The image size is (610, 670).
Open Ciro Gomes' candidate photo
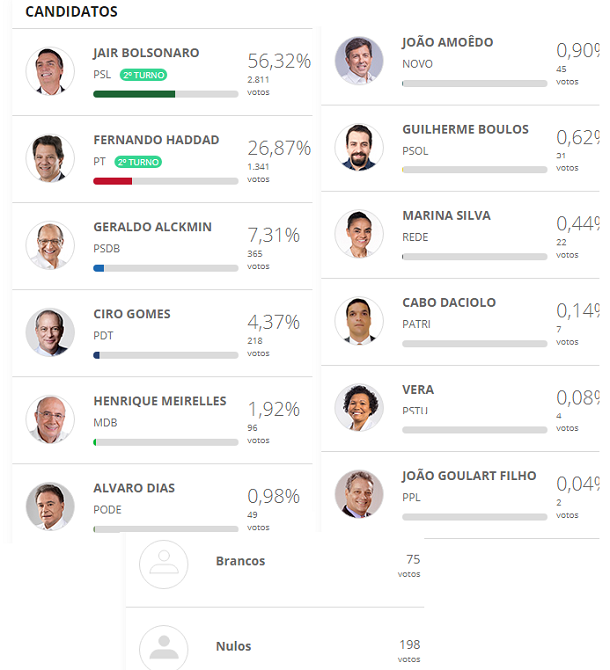(x=50, y=332)
